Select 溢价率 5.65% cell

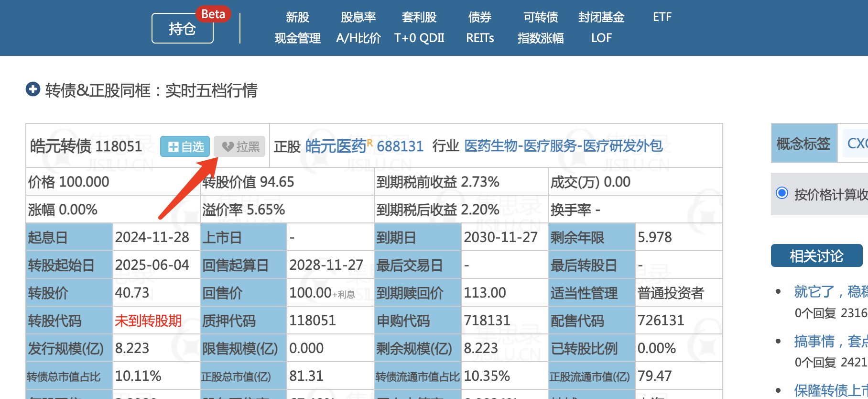pyautogui.click(x=287, y=210)
